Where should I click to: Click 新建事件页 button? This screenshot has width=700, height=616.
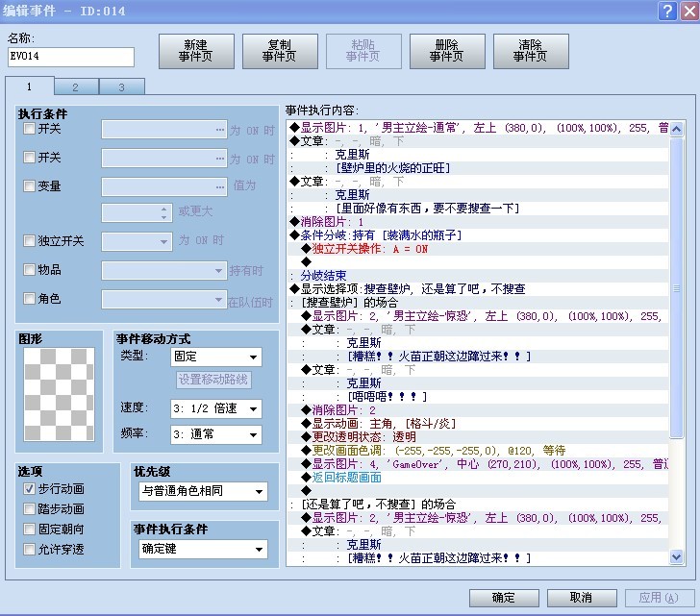196,51
